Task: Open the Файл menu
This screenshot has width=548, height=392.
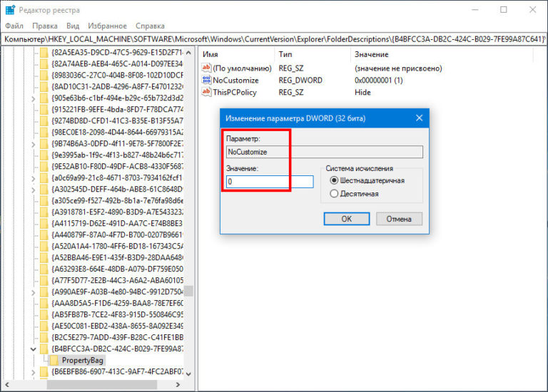Action: (x=14, y=25)
